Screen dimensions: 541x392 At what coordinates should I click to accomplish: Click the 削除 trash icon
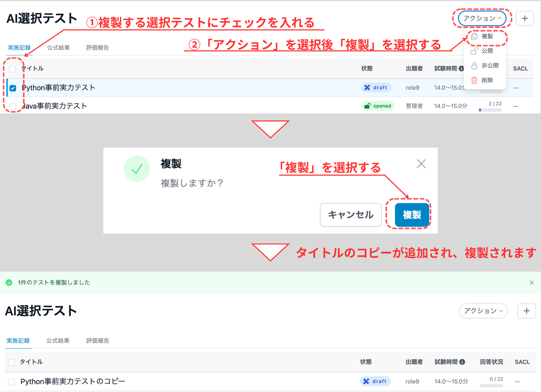click(474, 80)
